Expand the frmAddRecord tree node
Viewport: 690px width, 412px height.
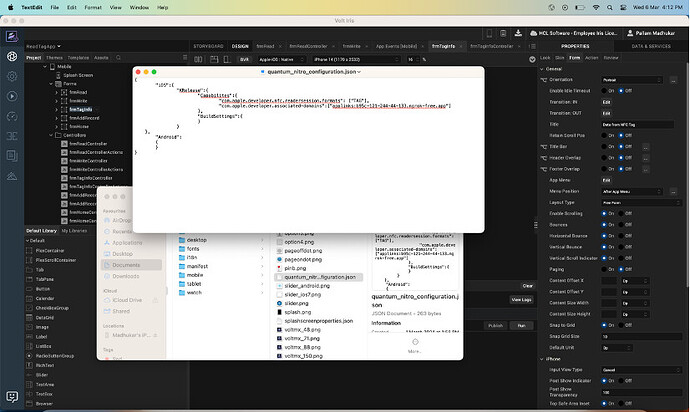pyautogui.click(x=56, y=118)
